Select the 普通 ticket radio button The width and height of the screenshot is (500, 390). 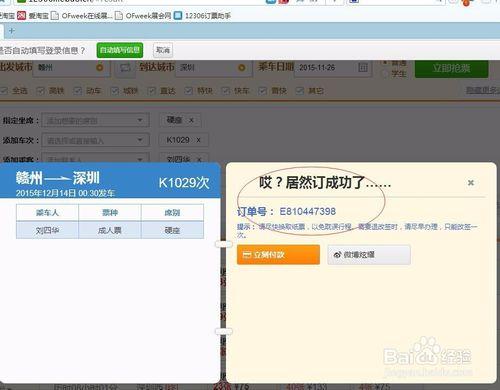(x=385, y=63)
